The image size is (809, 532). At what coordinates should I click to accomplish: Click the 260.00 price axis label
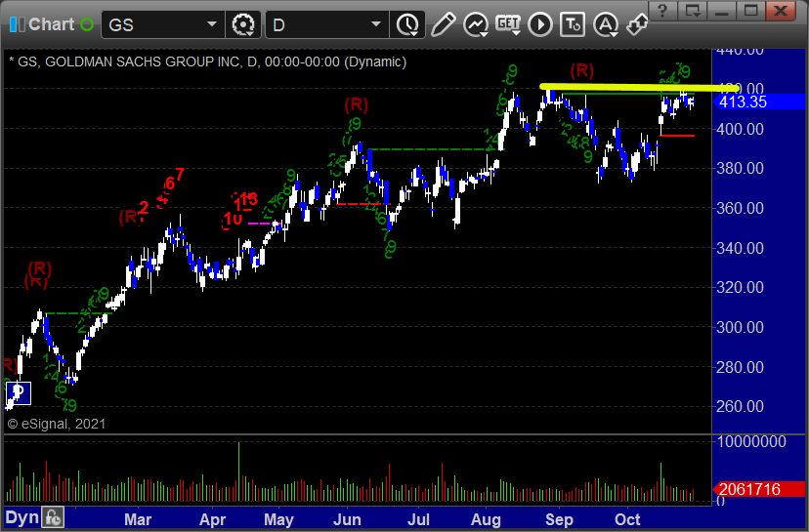(x=740, y=406)
